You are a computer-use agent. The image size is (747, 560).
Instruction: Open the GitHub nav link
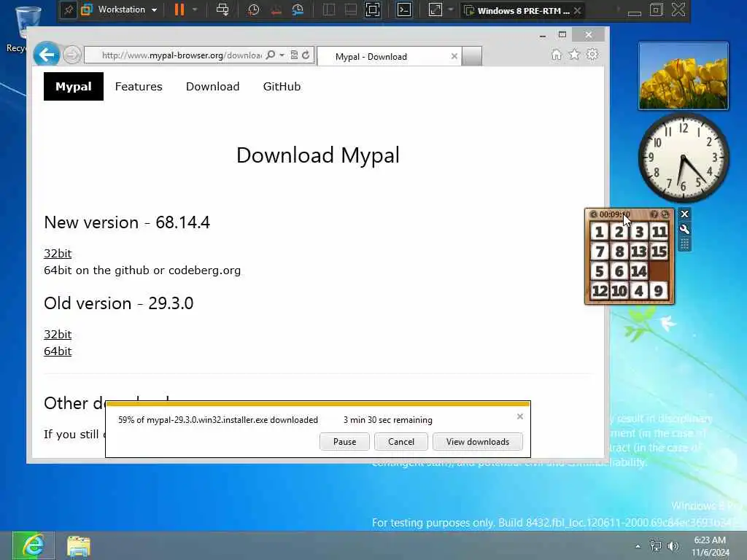pos(282,86)
